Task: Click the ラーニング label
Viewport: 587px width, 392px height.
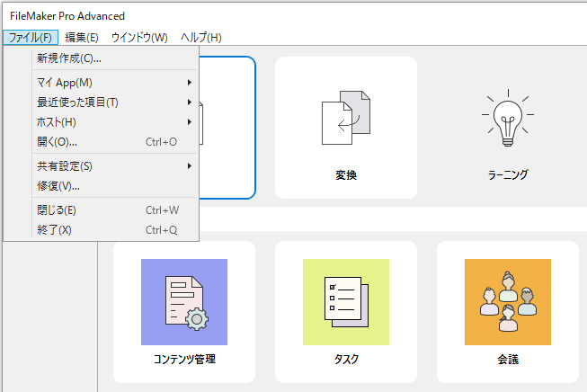Action: [x=508, y=174]
